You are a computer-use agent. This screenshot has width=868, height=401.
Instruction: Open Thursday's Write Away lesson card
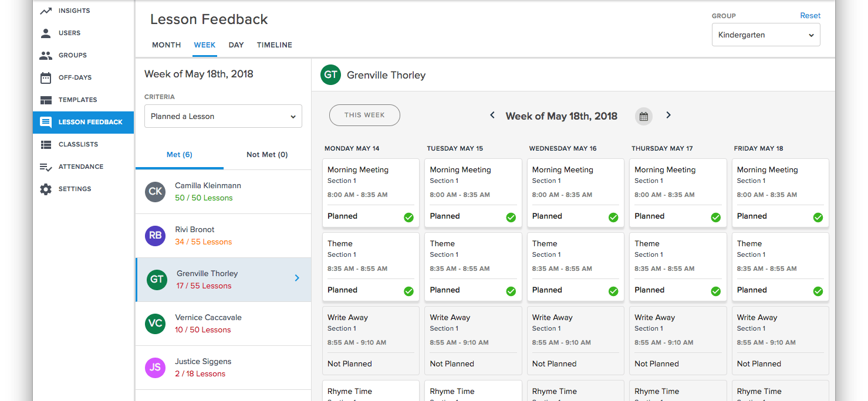678,341
